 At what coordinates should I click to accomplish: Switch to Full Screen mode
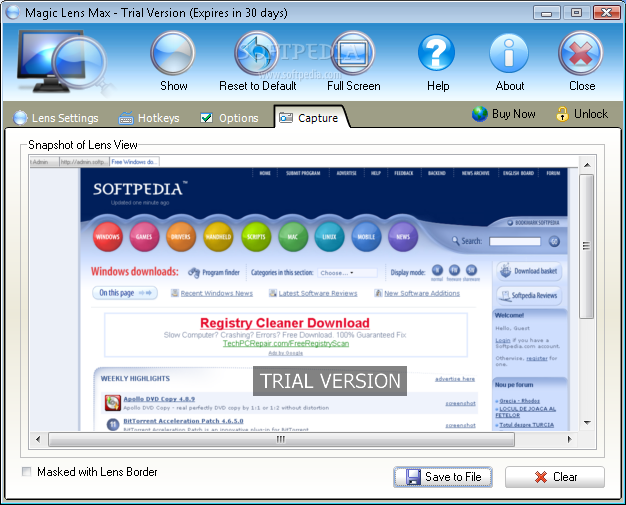coord(353,53)
